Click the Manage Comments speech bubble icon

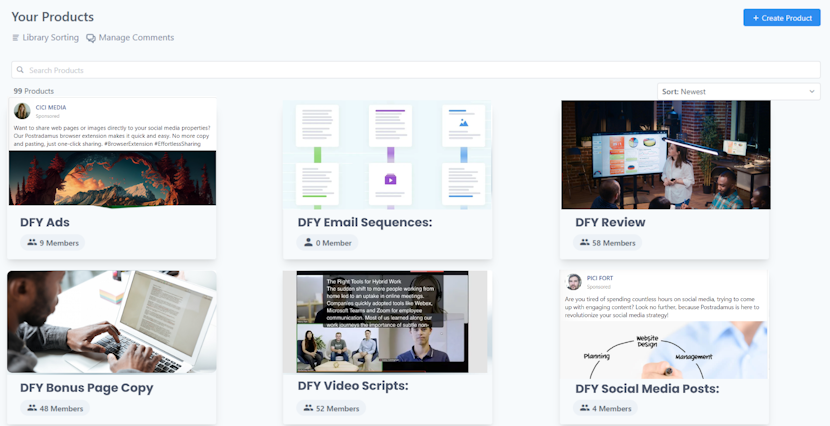(91, 38)
